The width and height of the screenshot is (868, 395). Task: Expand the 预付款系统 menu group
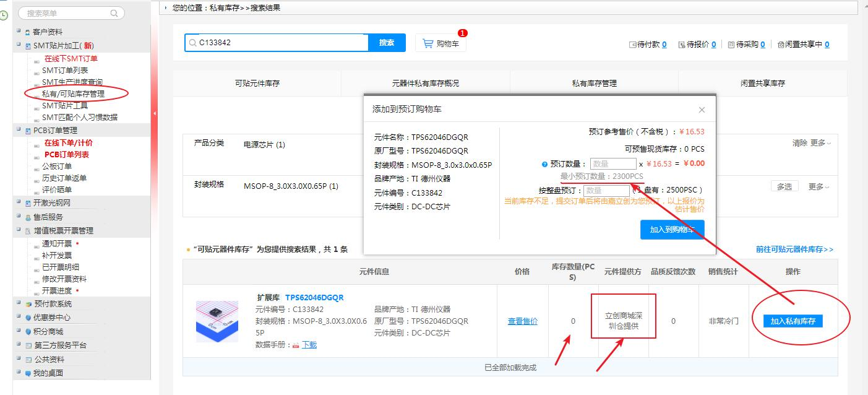19,304
